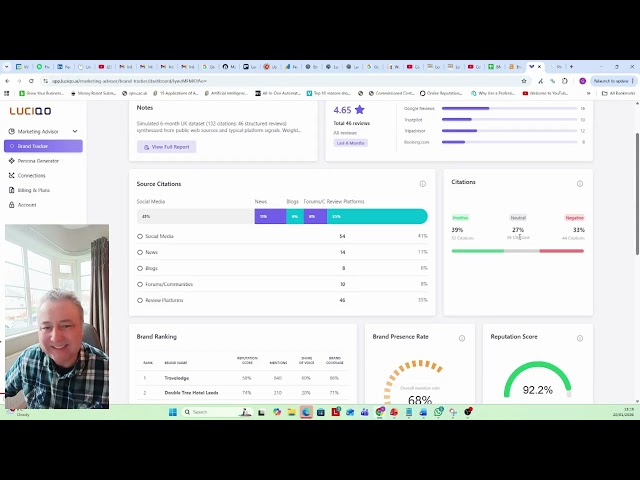Click the Travelodge row in Brand Ranking
The width and height of the screenshot is (640, 480).
243,378
